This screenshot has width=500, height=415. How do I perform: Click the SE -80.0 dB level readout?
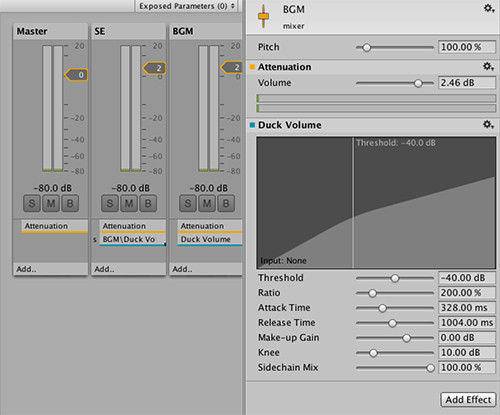click(131, 188)
